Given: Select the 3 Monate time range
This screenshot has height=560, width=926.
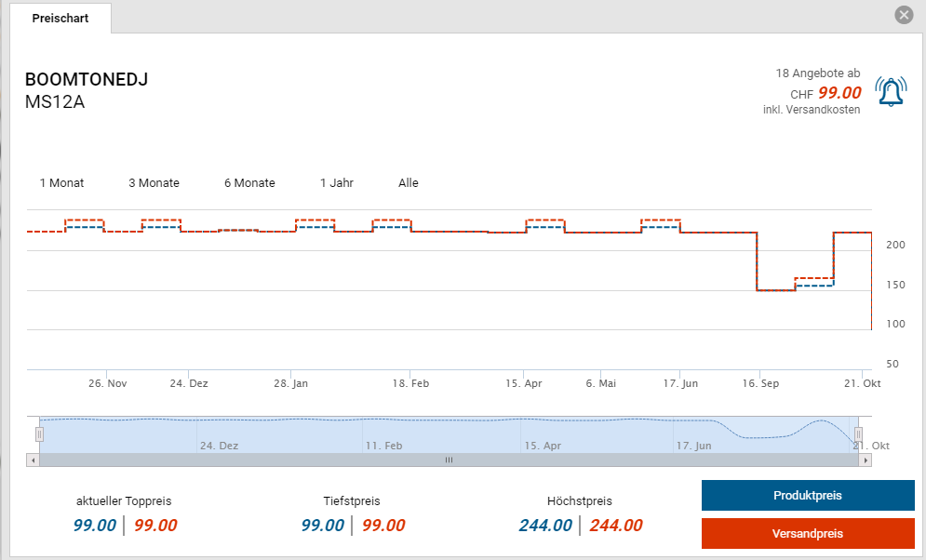Looking at the screenshot, I should tap(154, 183).
